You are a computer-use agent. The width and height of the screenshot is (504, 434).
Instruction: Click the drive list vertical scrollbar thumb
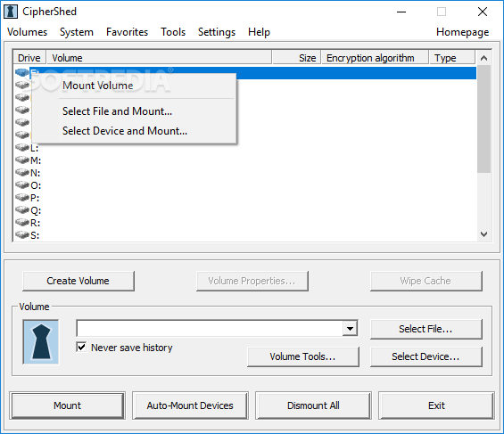tap(483, 119)
